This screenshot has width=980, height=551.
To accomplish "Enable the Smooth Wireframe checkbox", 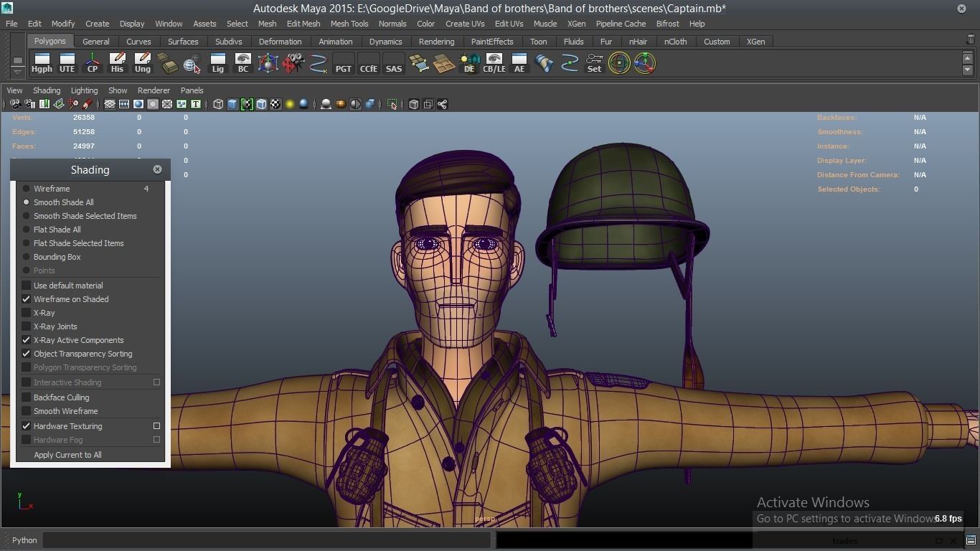I will 27,411.
